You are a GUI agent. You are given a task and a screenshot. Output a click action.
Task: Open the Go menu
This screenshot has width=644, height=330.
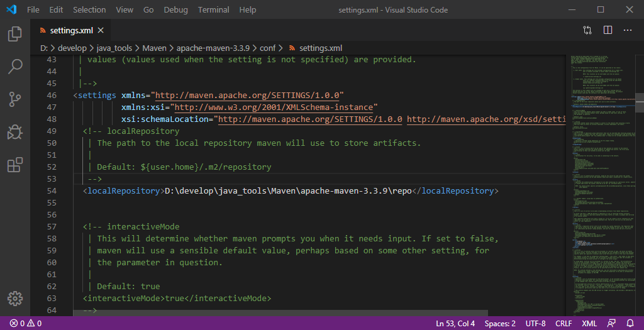pos(148,10)
